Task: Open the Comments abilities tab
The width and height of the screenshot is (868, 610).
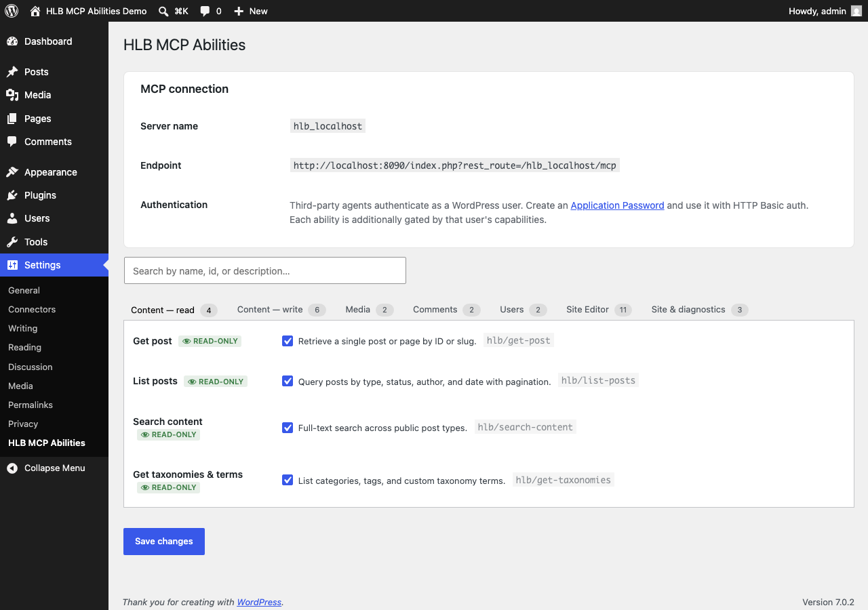Action: coord(447,310)
